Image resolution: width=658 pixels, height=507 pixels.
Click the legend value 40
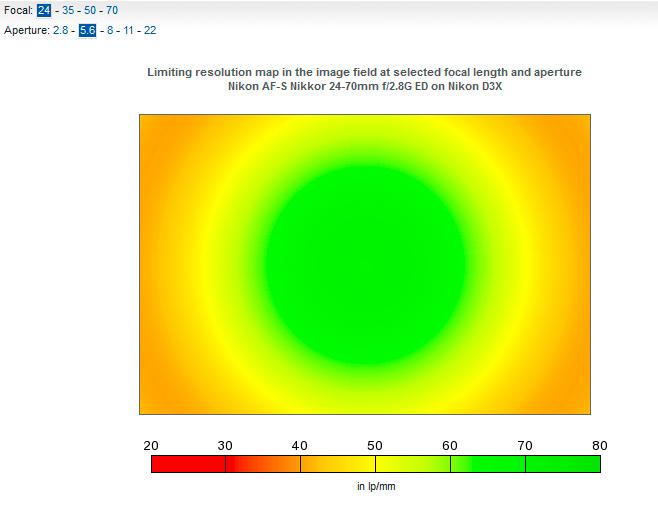[300, 445]
